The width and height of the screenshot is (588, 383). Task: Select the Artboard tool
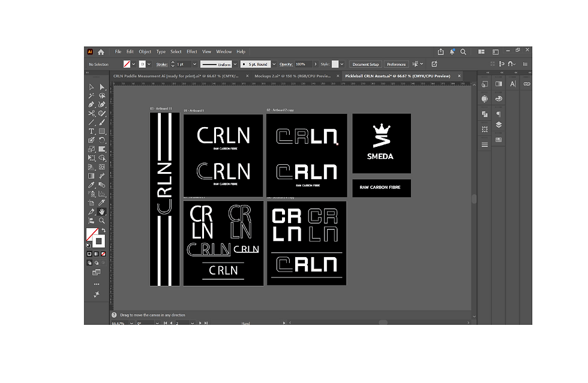(91, 203)
